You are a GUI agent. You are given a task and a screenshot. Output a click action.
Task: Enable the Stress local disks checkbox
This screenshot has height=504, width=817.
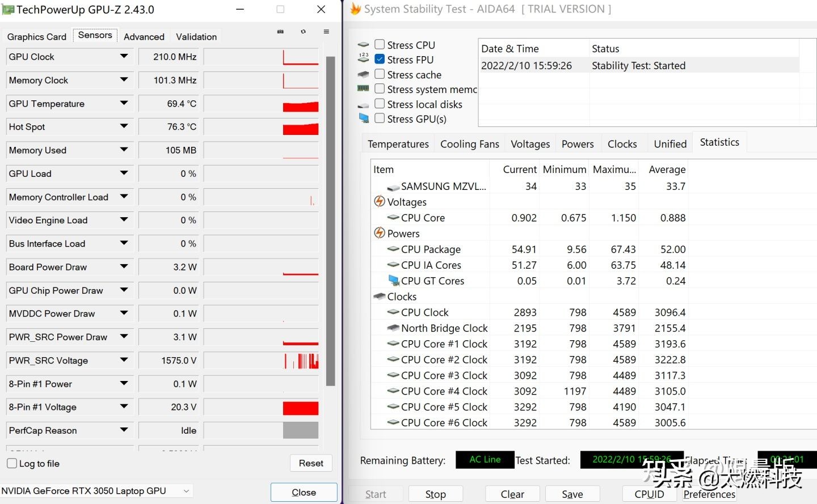(x=380, y=103)
